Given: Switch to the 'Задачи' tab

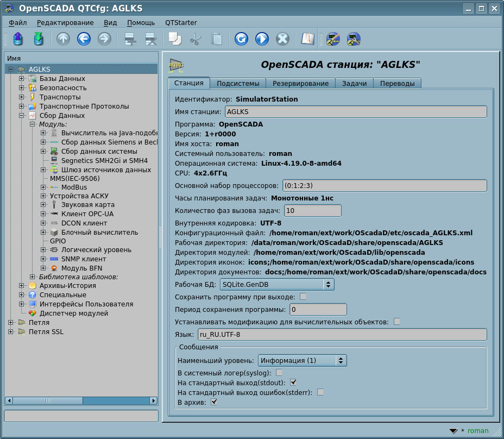Looking at the screenshot, I should pos(354,83).
